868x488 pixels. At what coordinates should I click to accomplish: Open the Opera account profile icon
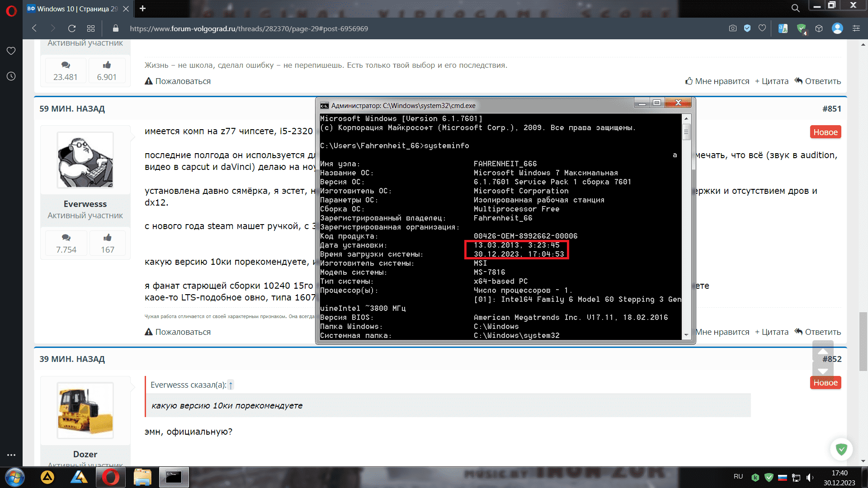pos(837,28)
